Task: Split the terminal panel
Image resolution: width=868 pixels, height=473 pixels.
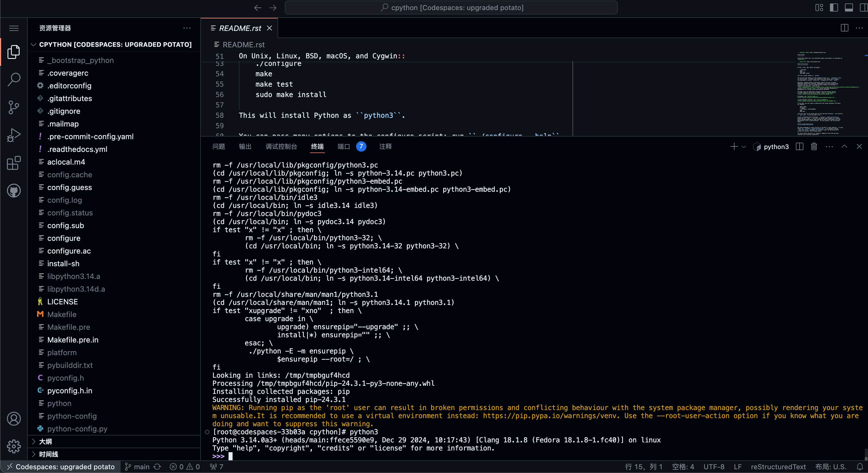Action: tap(799, 147)
